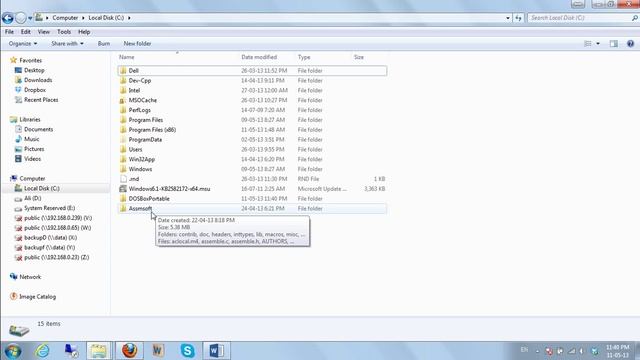Go back with the Back arrow button
640x360 pixels.
coord(8,18)
